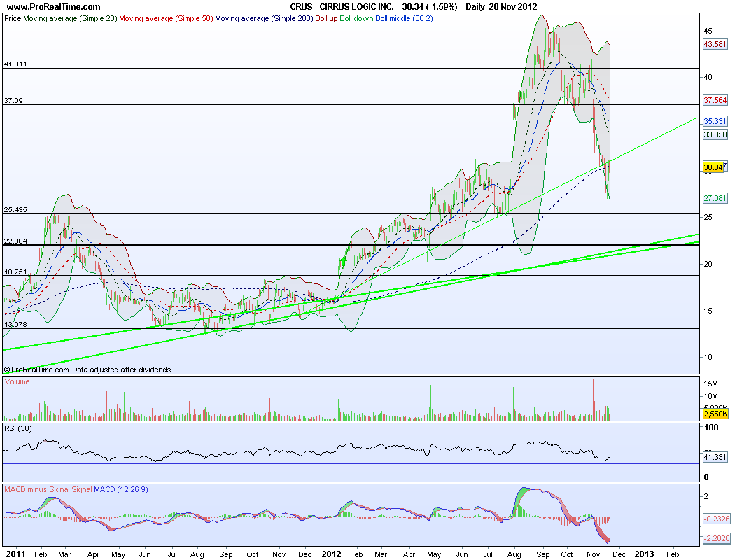This screenshot has height=560, width=735.
Task: Click the Boll middle (30 2) legend
Action: click(404, 18)
